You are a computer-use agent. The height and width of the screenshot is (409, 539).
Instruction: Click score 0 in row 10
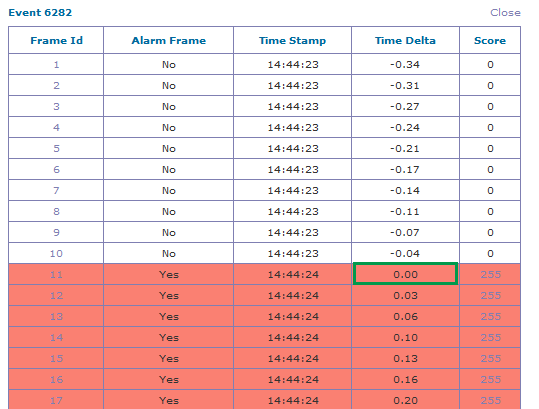(x=490, y=254)
